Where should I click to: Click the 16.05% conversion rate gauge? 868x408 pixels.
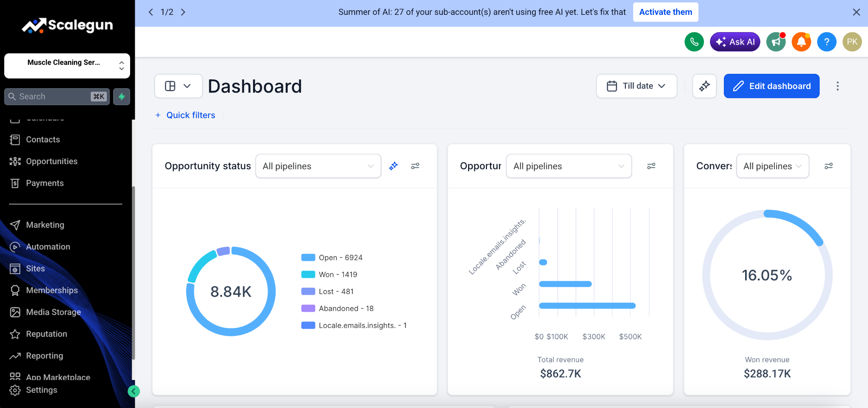click(767, 275)
